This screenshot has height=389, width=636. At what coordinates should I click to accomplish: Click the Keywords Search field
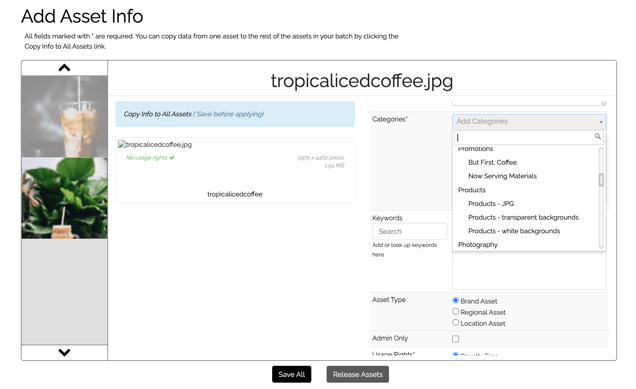coord(410,231)
